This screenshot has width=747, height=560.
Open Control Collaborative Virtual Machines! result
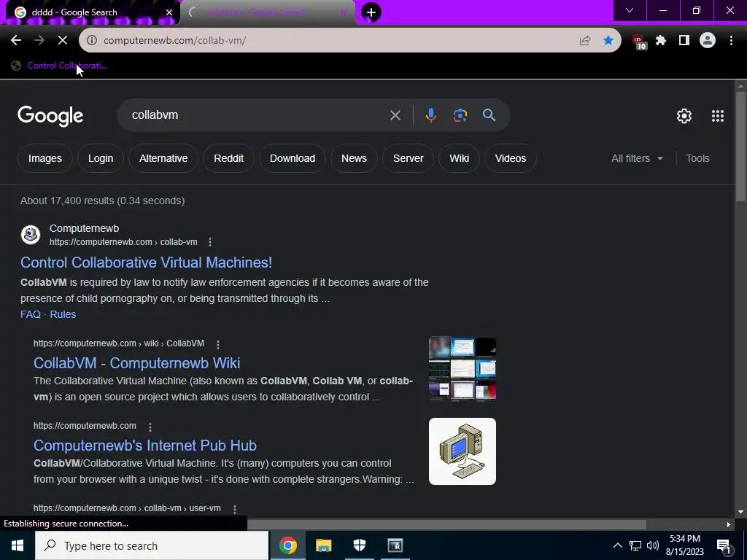pyautogui.click(x=146, y=262)
